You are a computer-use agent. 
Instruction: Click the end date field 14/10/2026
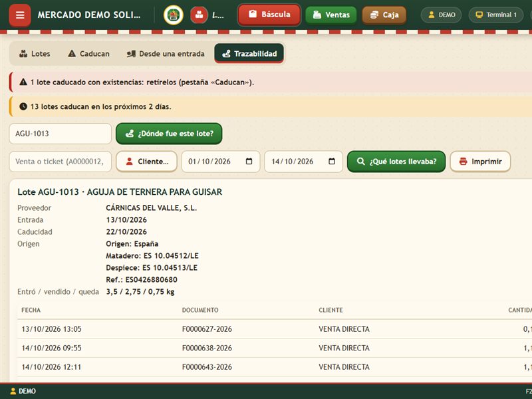tap(304, 162)
